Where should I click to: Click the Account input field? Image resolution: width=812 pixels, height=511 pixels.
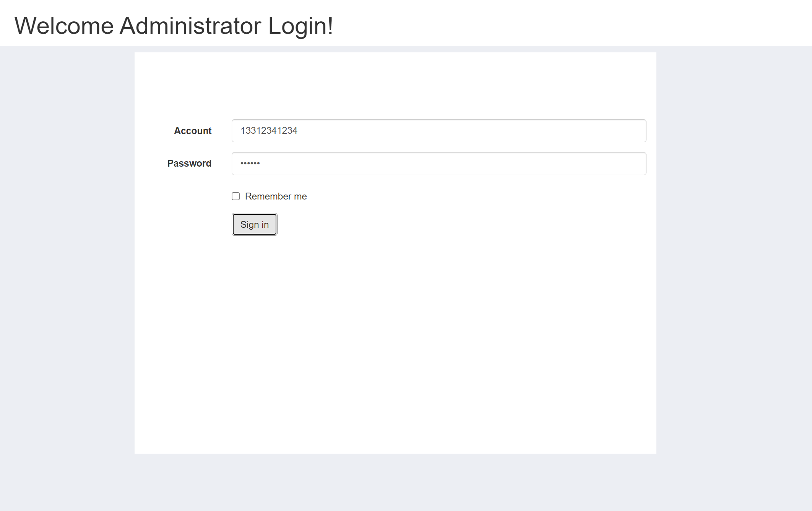pos(438,131)
